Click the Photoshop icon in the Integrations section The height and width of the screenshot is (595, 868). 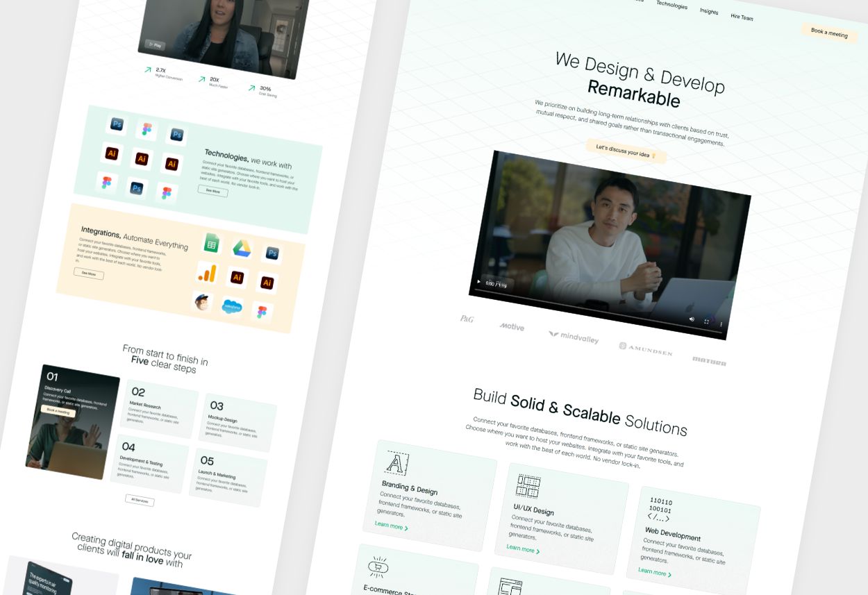[x=272, y=253]
